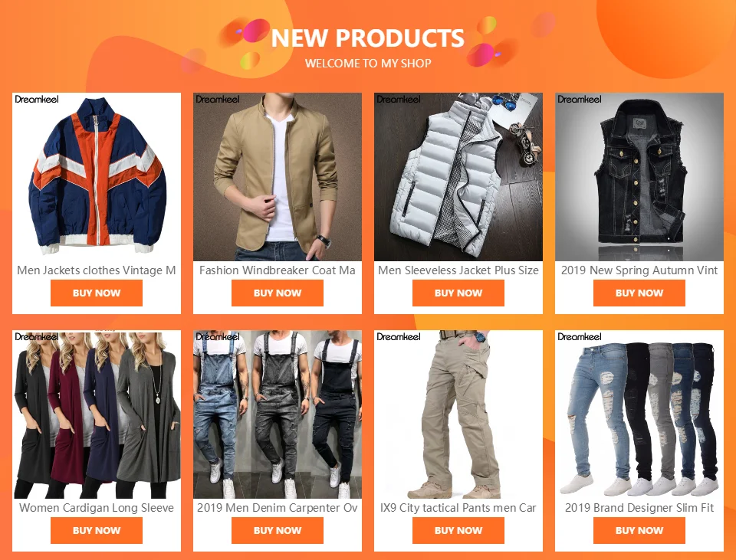Open the Men Jackets clothes Vintage title link

click(97, 270)
